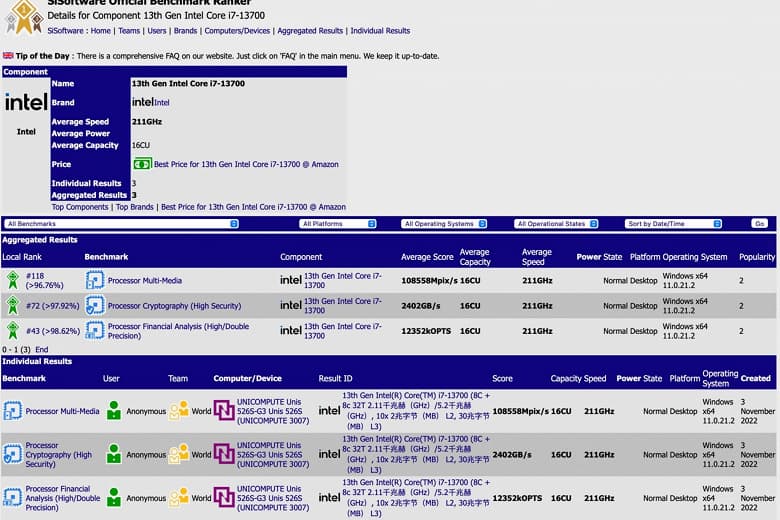Click the SiSoftware medal ranker logo

pyautogui.click(x=23, y=17)
